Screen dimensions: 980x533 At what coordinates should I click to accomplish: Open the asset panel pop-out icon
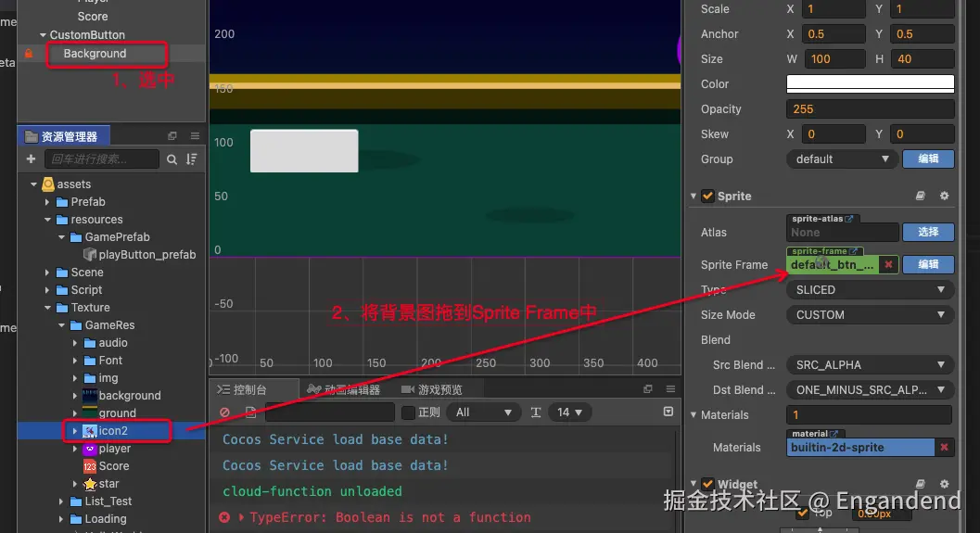point(172,136)
